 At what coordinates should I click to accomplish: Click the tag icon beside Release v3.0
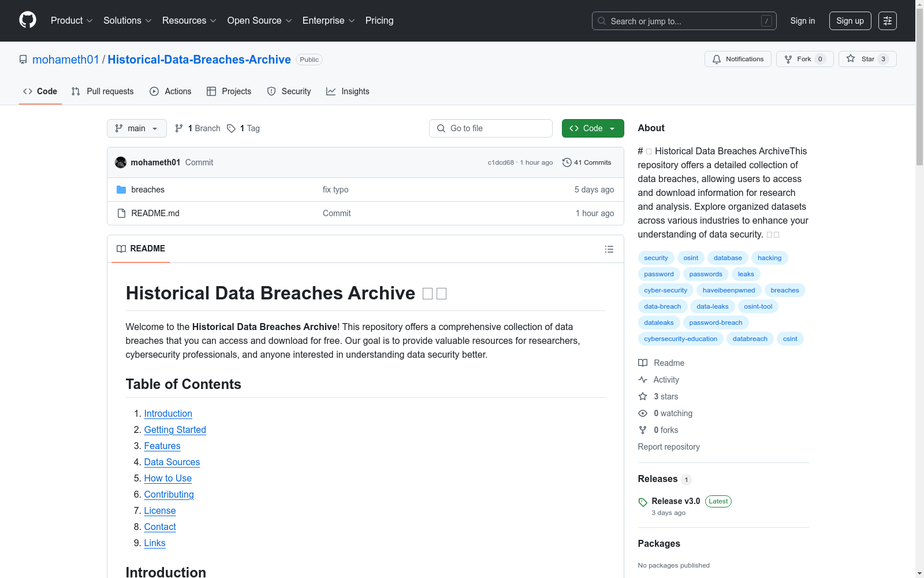pos(643,502)
